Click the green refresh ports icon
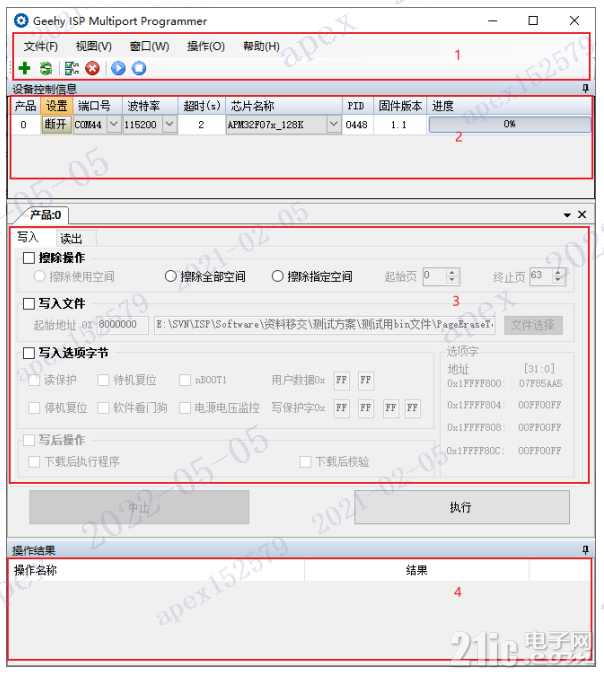 (x=46, y=68)
